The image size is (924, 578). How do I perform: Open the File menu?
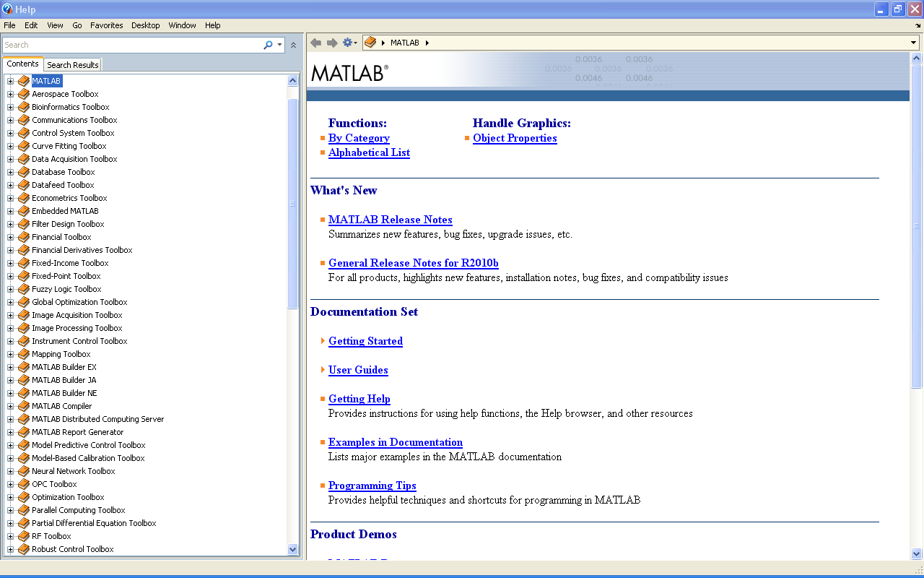(x=9, y=25)
